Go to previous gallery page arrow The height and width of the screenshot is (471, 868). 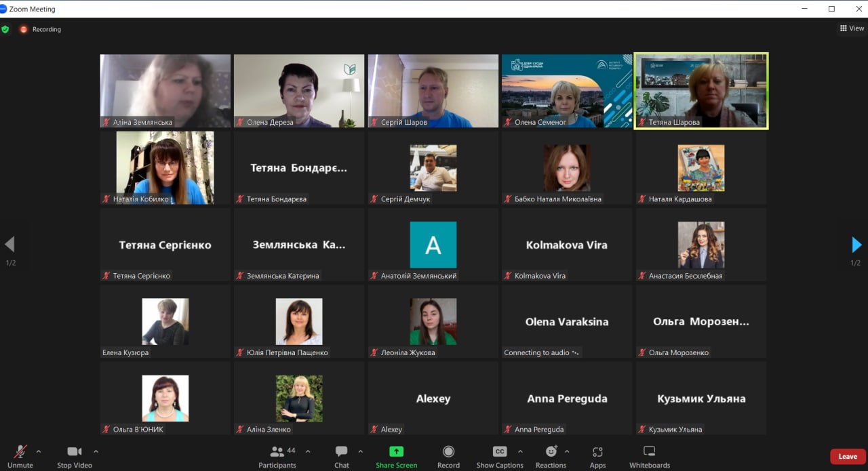coord(9,245)
